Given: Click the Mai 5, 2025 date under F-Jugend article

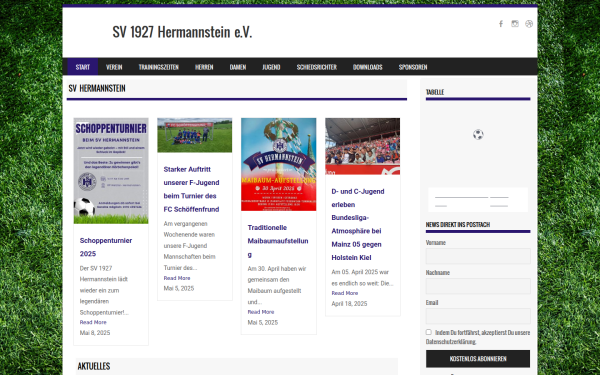Looking at the screenshot, I should tap(179, 289).
